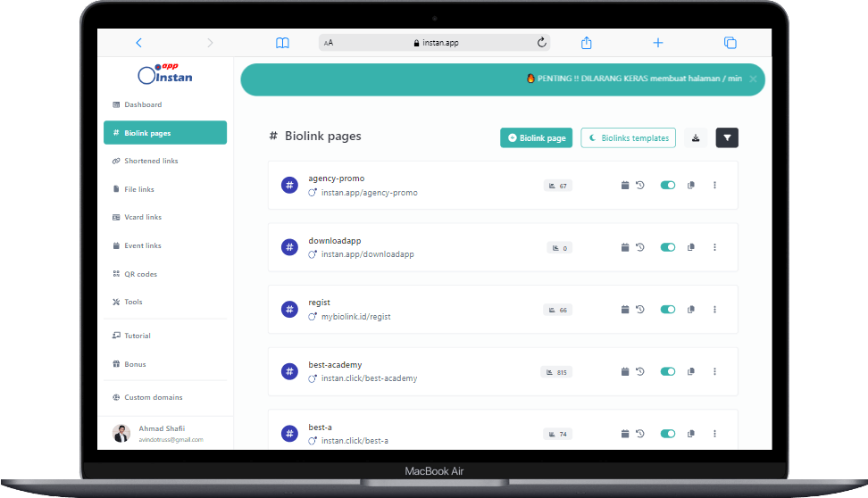The height and width of the screenshot is (498, 868).
Task: Dismiss the PENTING announcement banner
Action: tap(753, 79)
